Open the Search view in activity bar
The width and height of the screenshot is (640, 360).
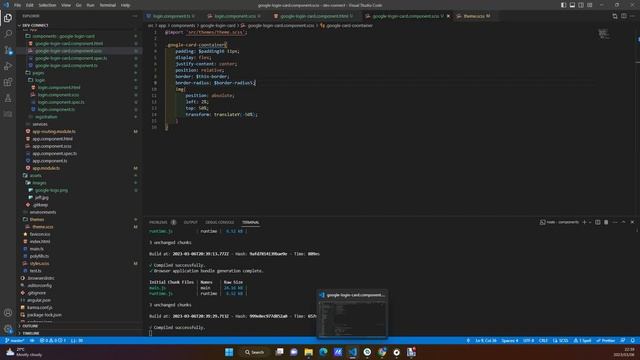click(8, 34)
